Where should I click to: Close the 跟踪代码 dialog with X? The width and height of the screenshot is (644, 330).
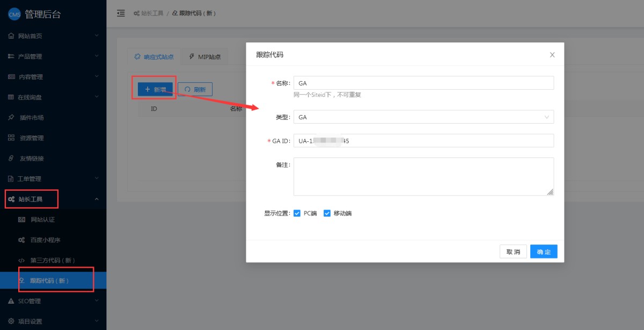point(552,55)
